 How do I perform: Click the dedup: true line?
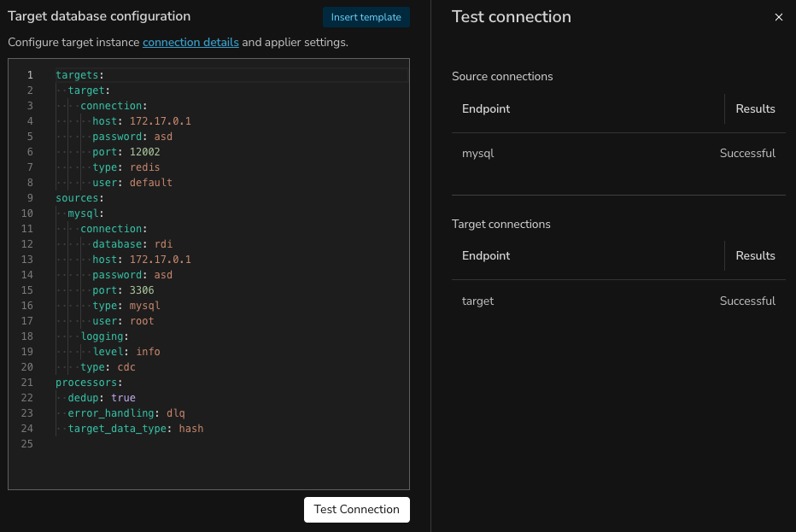coord(102,398)
